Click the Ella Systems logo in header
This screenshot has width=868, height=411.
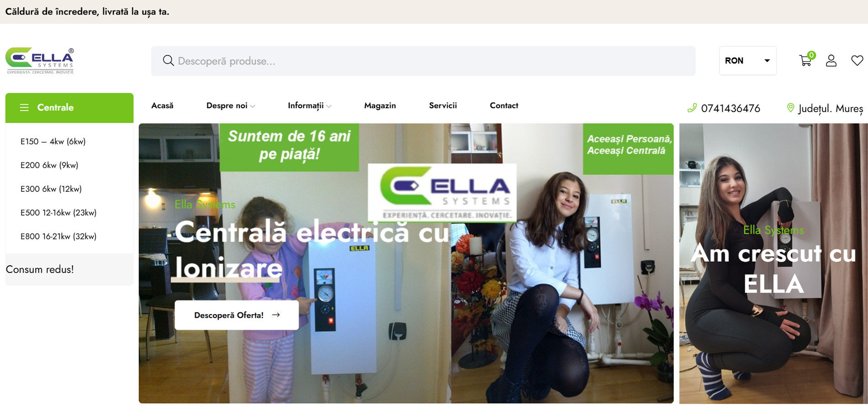(x=40, y=61)
